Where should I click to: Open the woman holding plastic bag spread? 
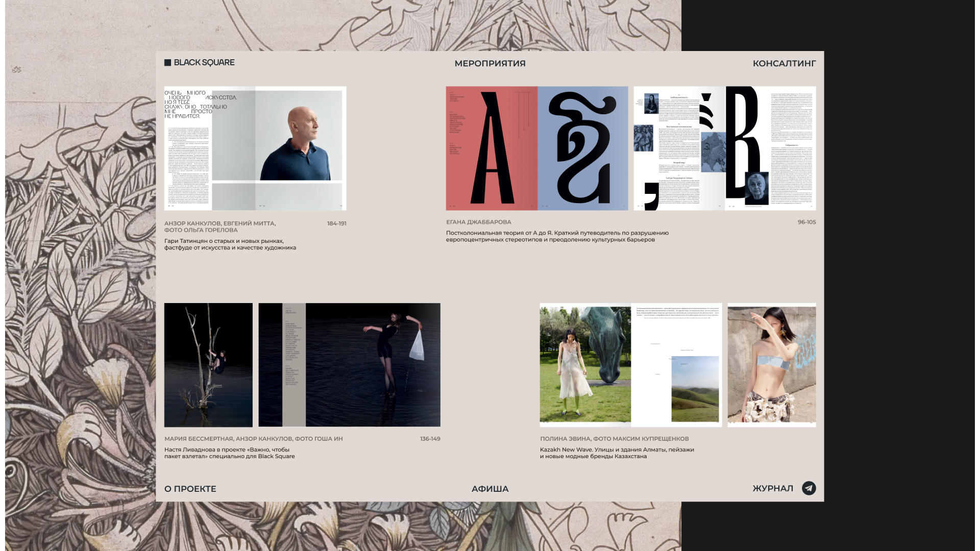[x=349, y=365]
